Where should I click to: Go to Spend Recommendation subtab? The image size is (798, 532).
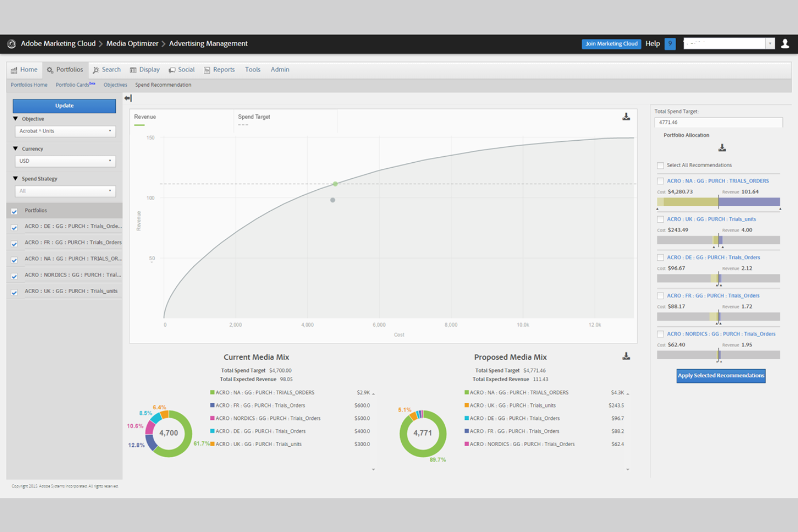point(163,85)
